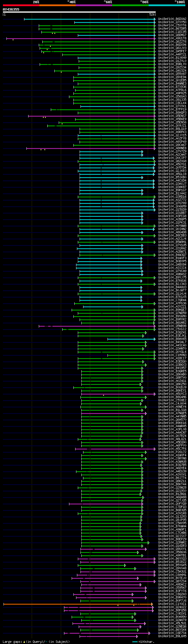Open hit UniRef100_Q8DMG7
Screen dimensions: 188x644
(x=172, y=35)
